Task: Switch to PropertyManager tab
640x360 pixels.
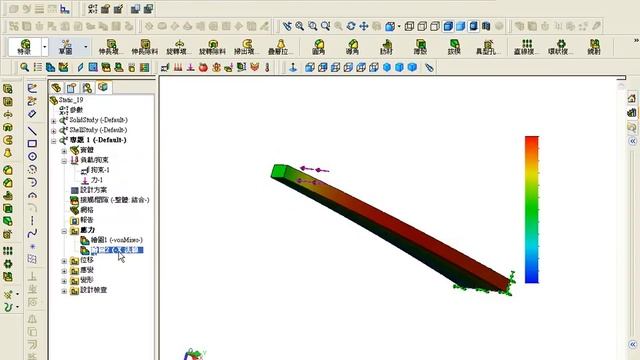Action: point(71,87)
